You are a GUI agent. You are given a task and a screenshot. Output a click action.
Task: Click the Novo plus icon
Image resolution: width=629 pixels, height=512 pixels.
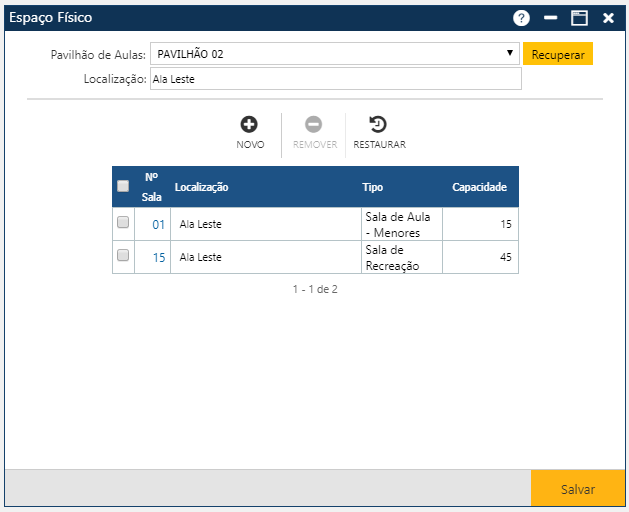click(250, 125)
